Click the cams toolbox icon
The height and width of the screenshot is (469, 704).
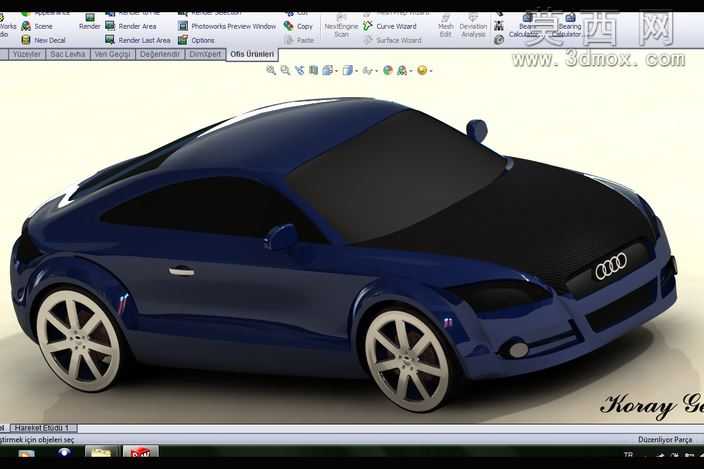(x=499, y=40)
